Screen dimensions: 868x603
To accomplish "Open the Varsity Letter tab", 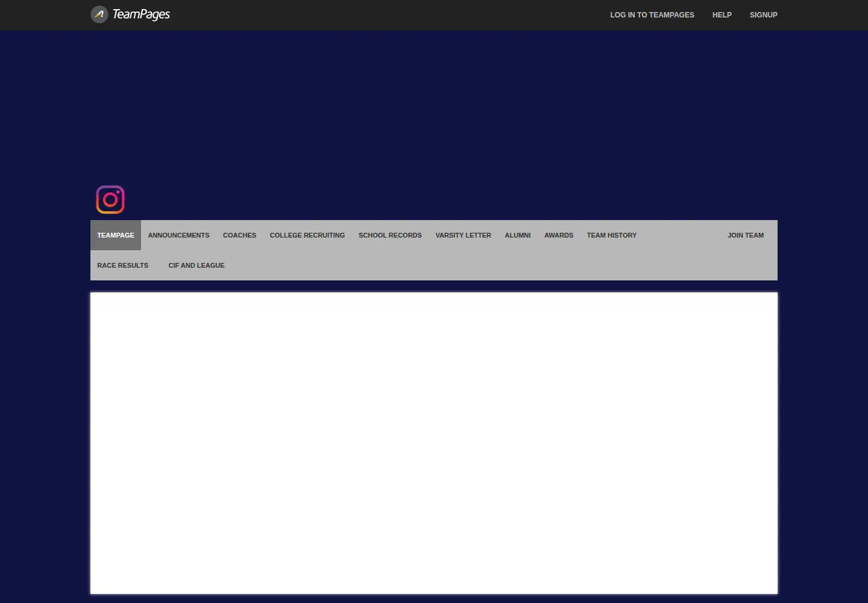I will point(463,235).
